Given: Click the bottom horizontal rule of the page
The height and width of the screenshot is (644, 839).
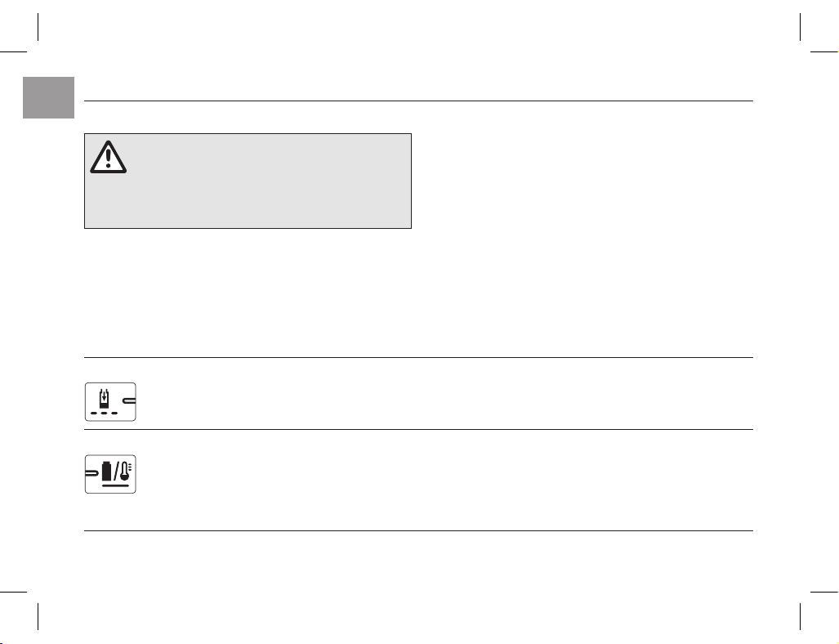Looking at the screenshot, I should click(x=418, y=531).
